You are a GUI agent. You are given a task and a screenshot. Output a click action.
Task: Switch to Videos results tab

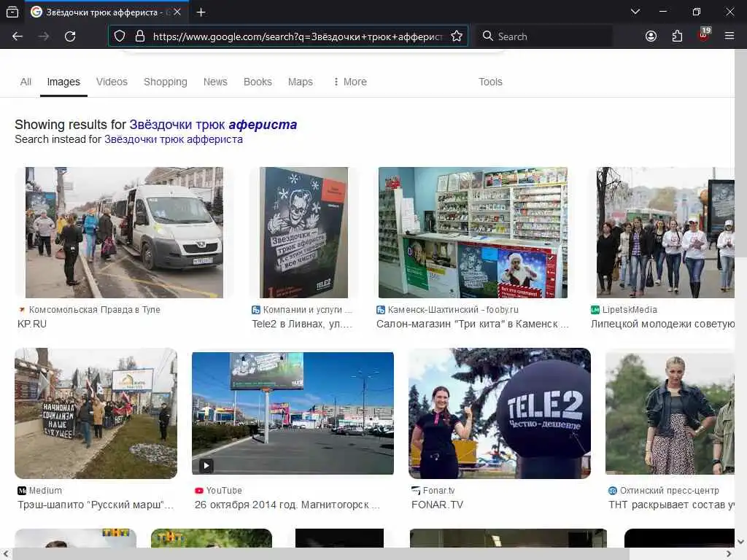tap(112, 82)
